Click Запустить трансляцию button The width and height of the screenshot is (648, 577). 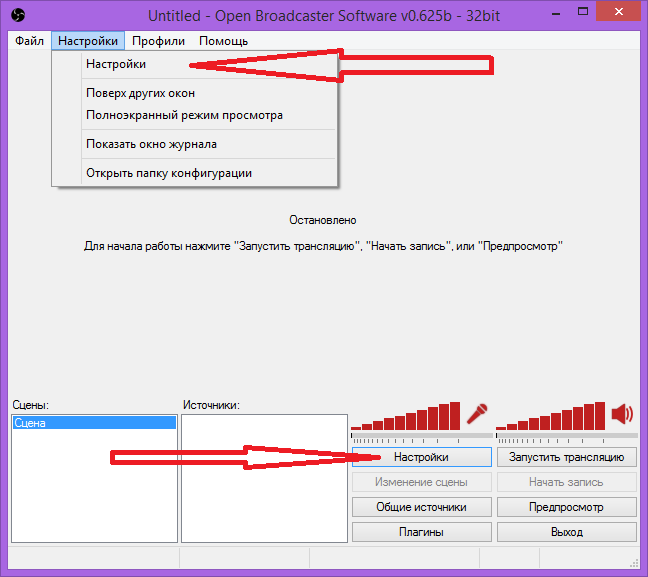(567, 457)
